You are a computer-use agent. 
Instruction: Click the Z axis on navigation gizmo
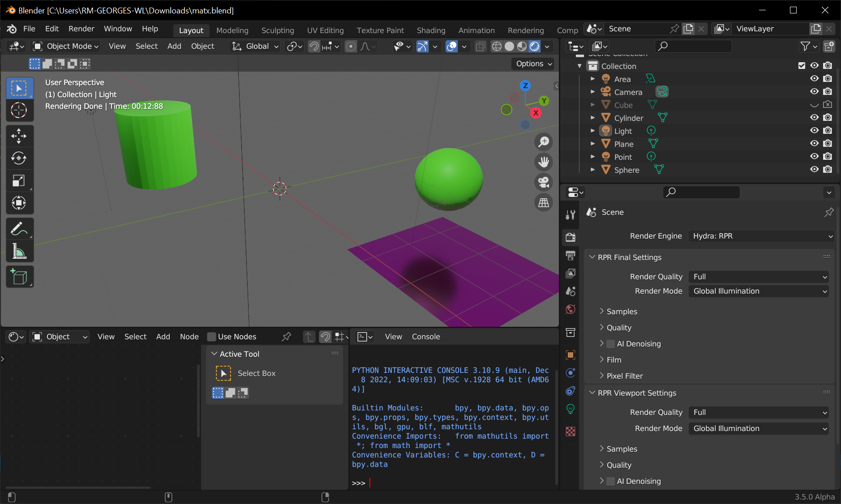pyautogui.click(x=525, y=85)
